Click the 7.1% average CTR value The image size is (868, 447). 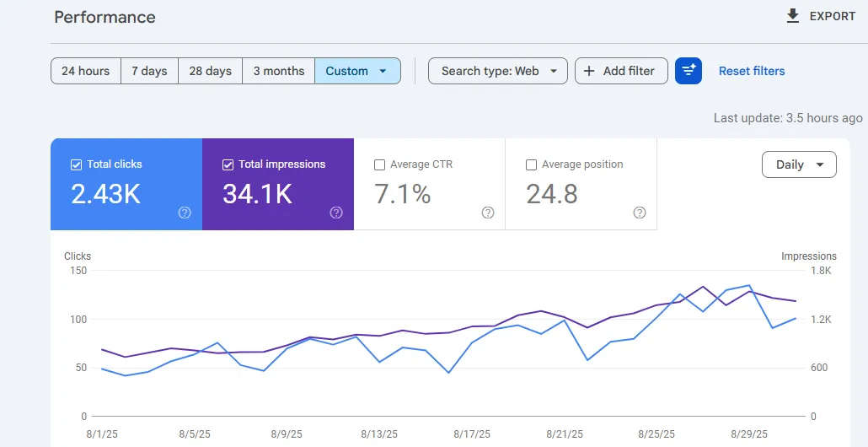403,194
